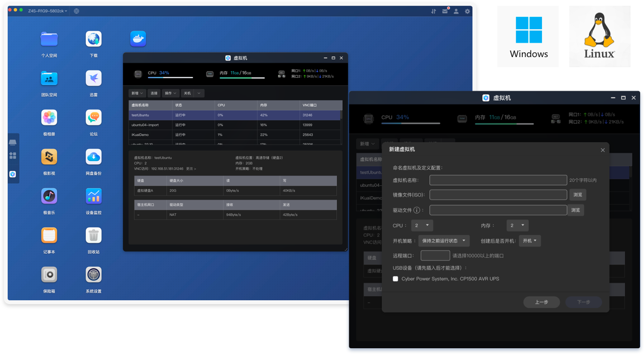Click the Linux penguin tile

599,36
